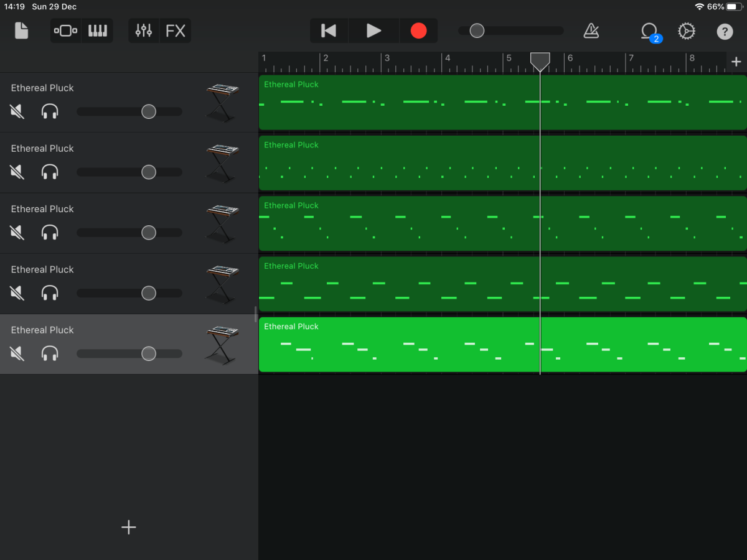Add song section with ruler plus button
The width and height of the screenshot is (747, 560).
736,62
